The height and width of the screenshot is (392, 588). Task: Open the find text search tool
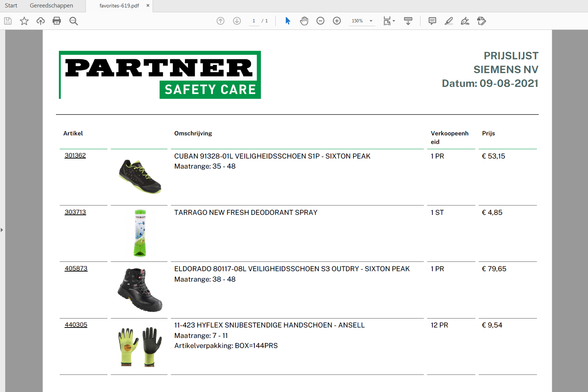coord(73,21)
